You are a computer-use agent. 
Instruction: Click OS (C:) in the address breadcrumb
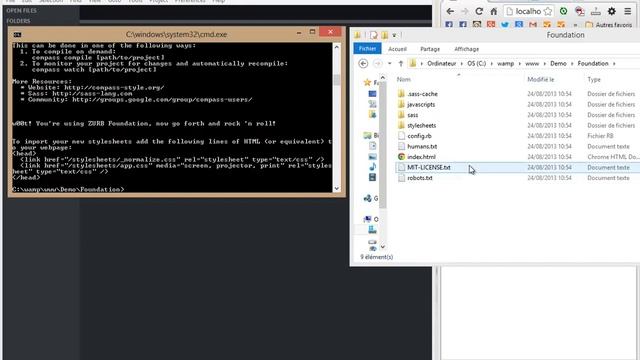point(476,64)
